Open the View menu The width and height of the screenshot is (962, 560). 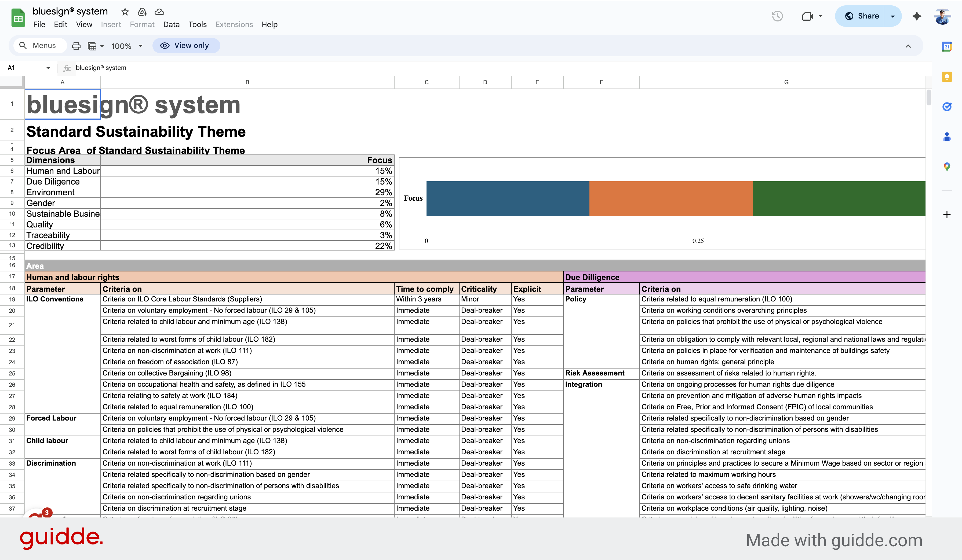coord(84,24)
